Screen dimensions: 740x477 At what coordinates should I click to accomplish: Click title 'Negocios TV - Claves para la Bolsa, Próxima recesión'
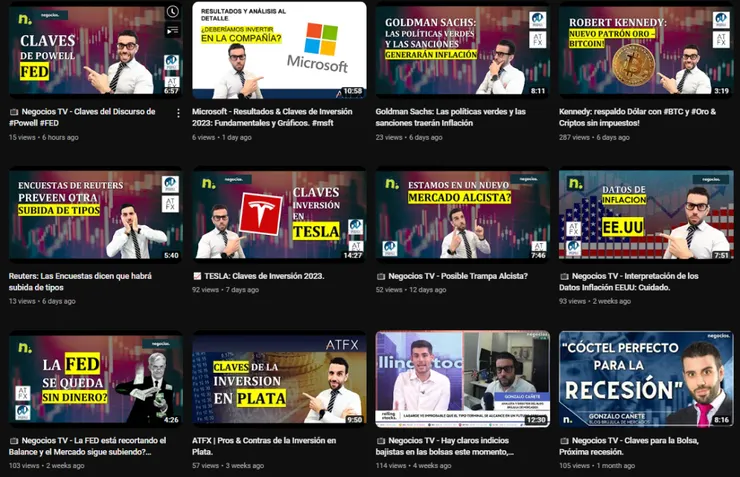coord(629,446)
